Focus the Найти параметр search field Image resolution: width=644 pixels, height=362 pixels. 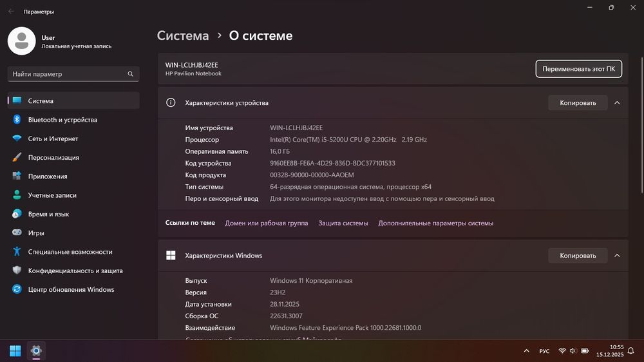coord(73,74)
